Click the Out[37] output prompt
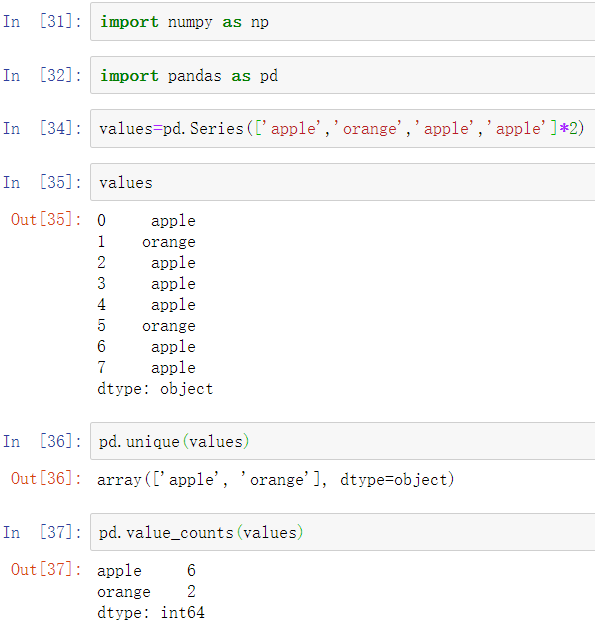This screenshot has height=630, width=595. pyautogui.click(x=46, y=569)
